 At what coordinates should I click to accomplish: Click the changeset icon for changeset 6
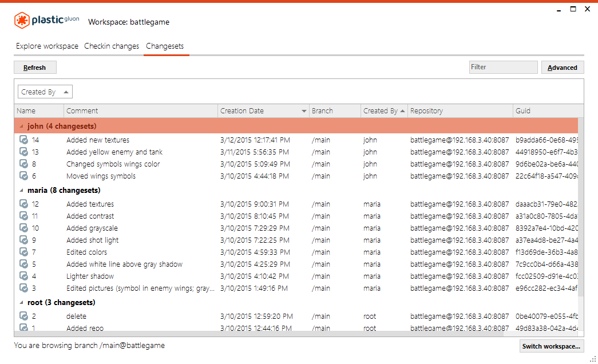coord(23,176)
